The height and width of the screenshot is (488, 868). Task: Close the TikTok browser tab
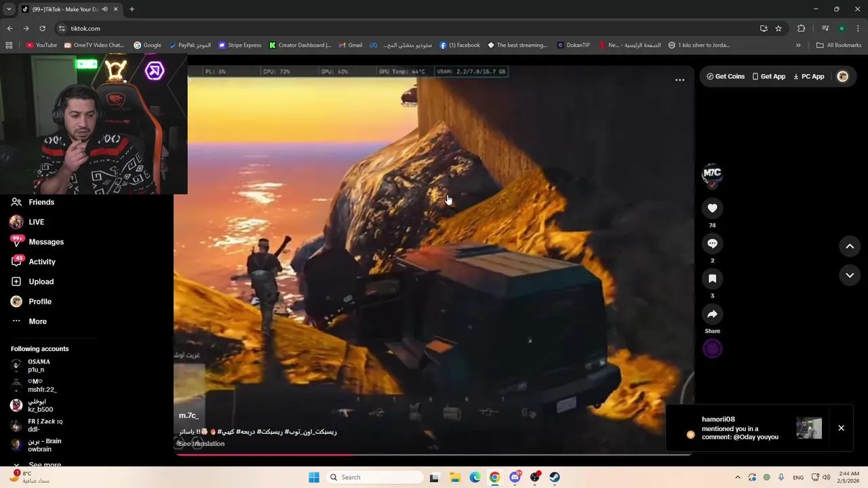[x=116, y=9]
